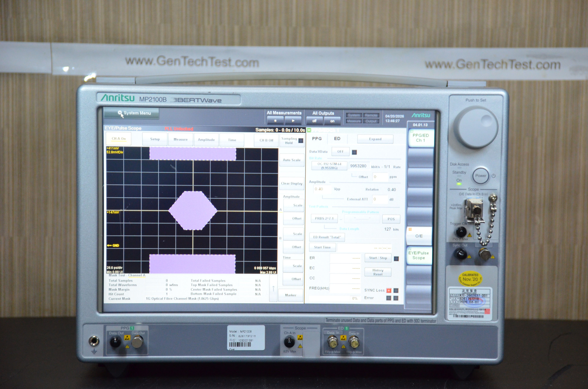
Task: Click the Clear Display button
Action: coord(292,184)
